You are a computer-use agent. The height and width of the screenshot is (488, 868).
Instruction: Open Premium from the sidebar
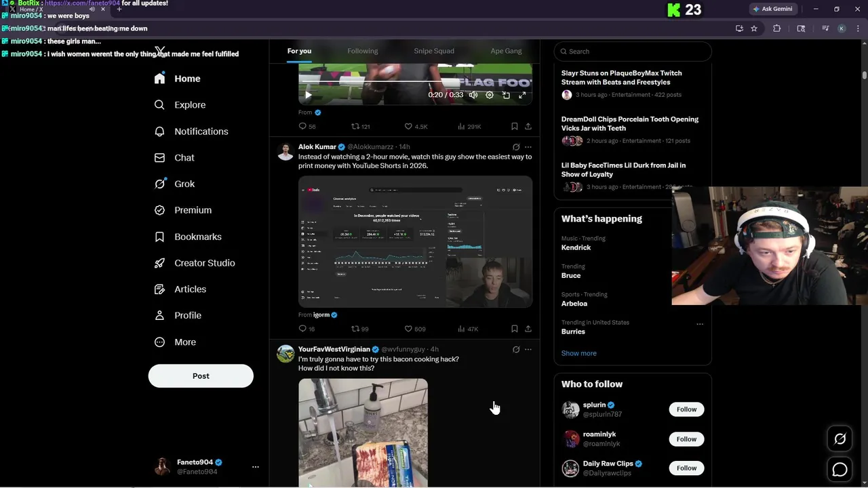point(183,210)
